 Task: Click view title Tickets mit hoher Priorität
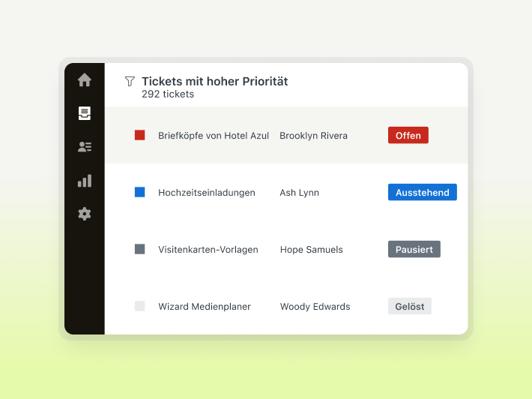[x=215, y=82]
